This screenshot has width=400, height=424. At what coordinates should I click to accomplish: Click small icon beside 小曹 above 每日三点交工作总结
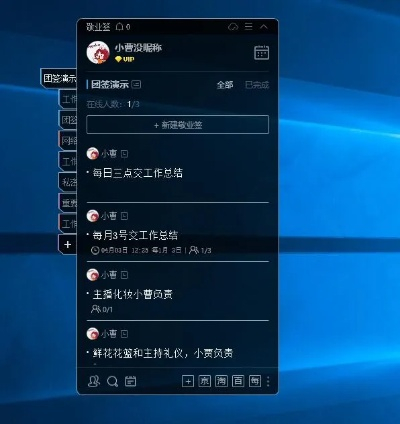[124, 154]
